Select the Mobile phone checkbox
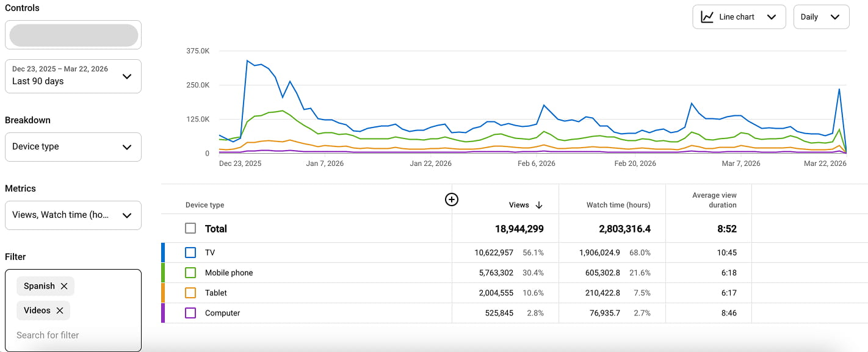The height and width of the screenshot is (352, 868). click(x=191, y=273)
